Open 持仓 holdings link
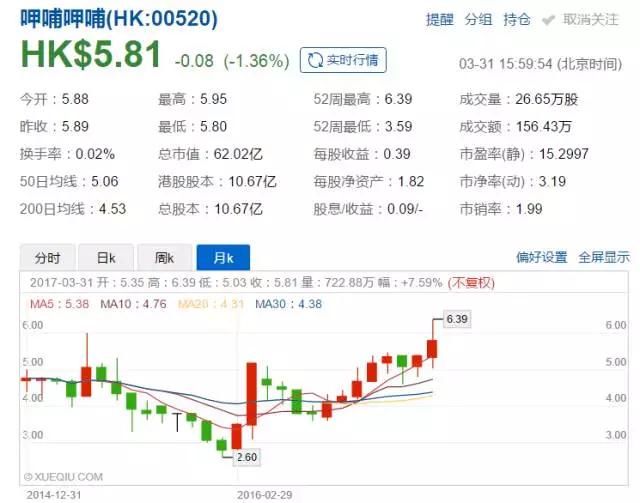 click(x=517, y=19)
